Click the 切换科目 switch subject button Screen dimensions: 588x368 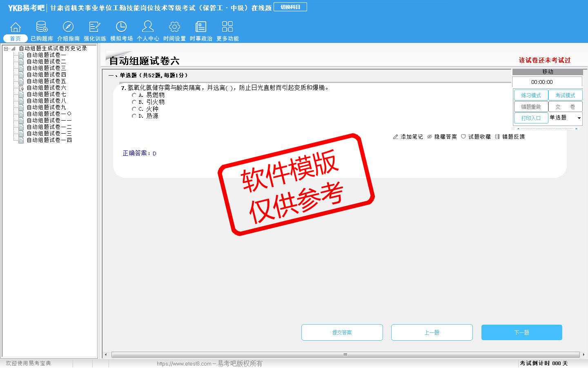point(290,7)
